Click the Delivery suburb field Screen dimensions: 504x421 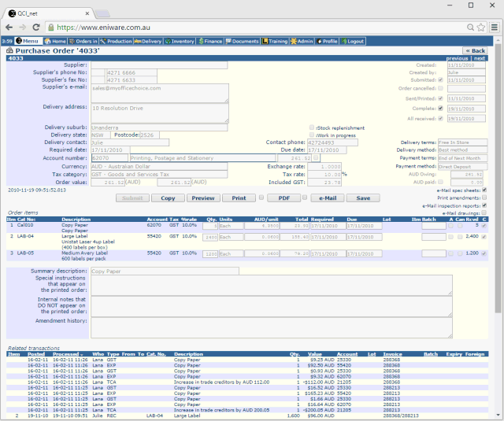click(x=159, y=127)
